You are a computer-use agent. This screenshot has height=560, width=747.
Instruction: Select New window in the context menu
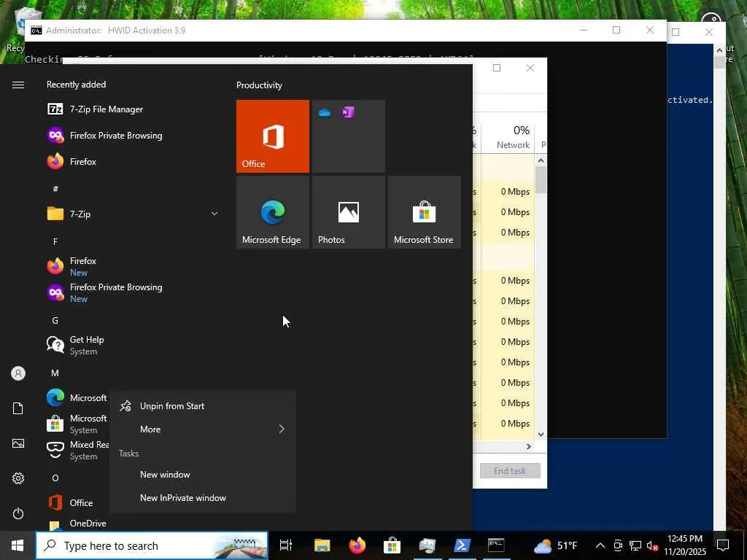[x=203, y=474]
